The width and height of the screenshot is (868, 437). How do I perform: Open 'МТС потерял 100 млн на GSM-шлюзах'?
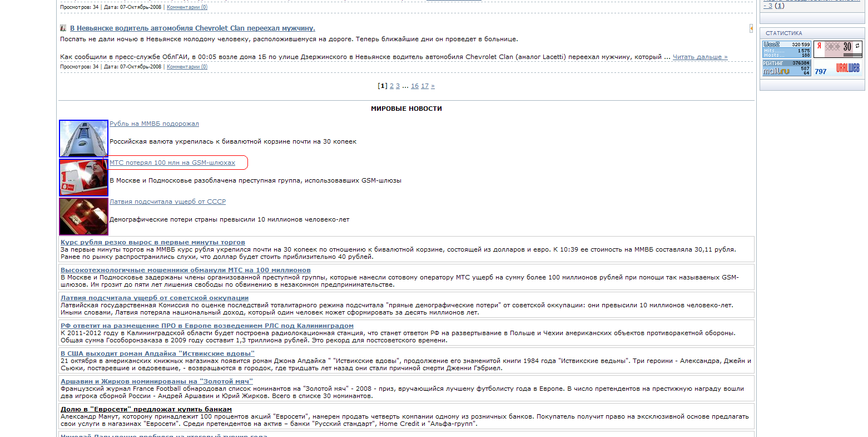pyautogui.click(x=172, y=163)
